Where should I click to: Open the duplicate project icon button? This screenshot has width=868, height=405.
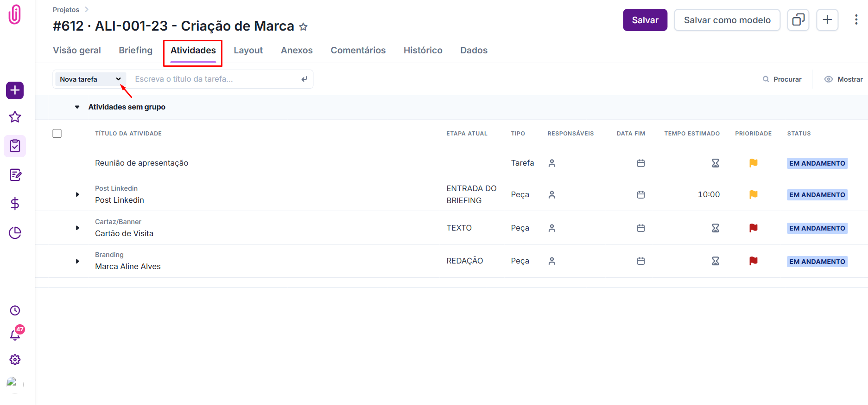pyautogui.click(x=798, y=20)
